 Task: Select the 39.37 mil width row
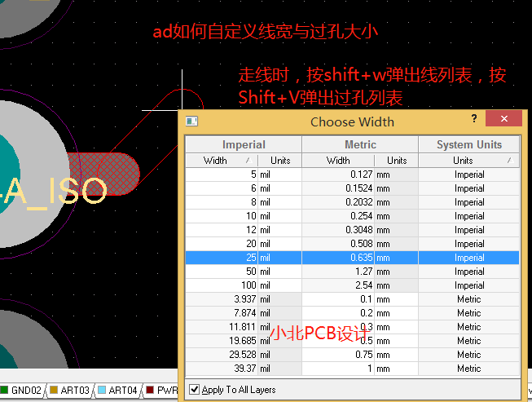pyautogui.click(x=352, y=369)
